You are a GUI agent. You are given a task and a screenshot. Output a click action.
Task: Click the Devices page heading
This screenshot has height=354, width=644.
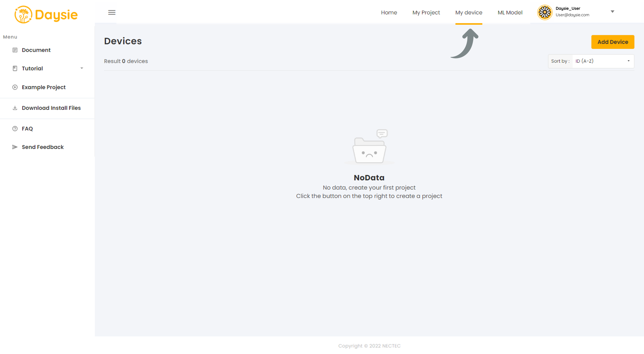tap(123, 41)
